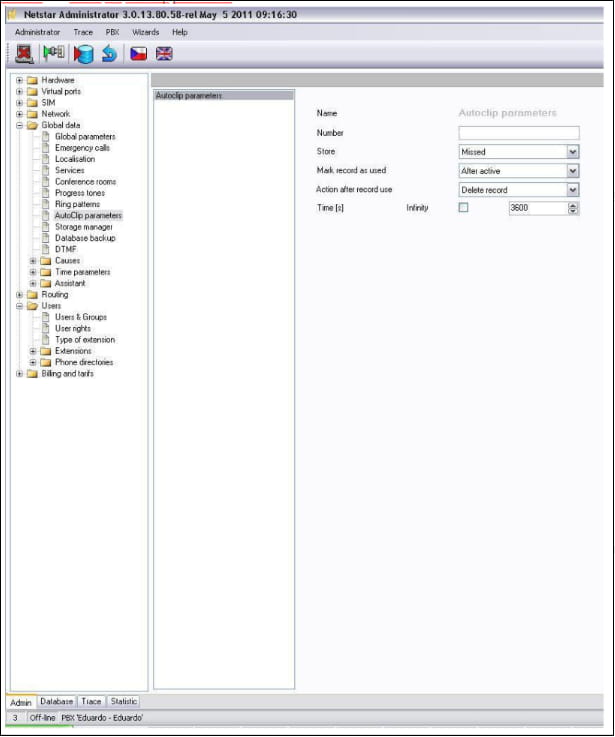This screenshot has width=615, height=737.
Task: Expand the Time parameters tree node
Action: tap(32, 272)
